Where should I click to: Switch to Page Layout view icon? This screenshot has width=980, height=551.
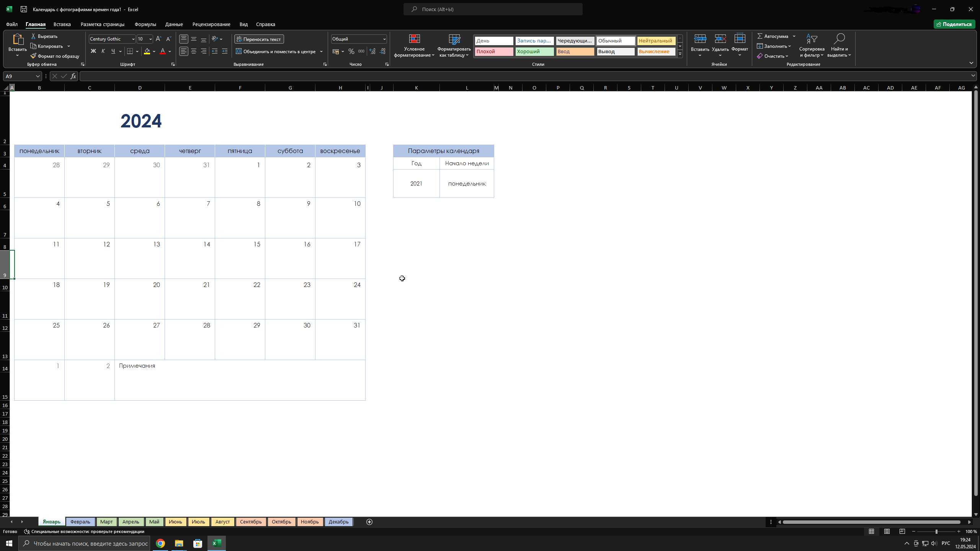pyautogui.click(x=887, y=531)
